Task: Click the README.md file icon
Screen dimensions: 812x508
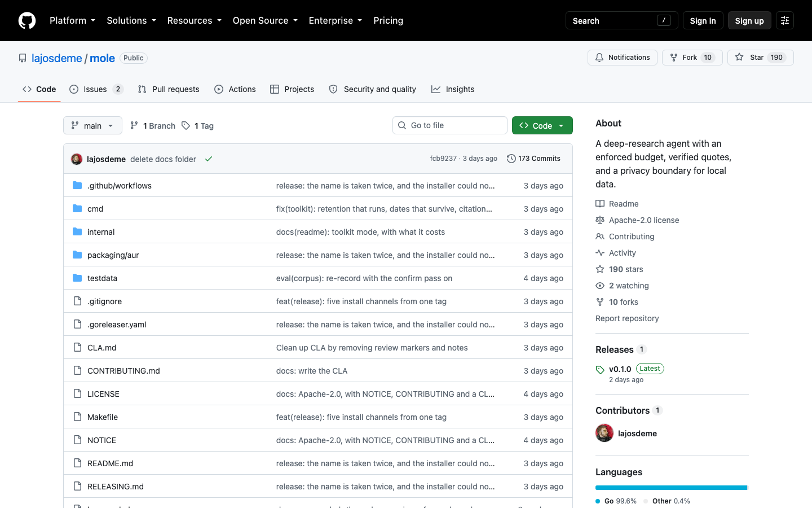Action: (x=77, y=463)
